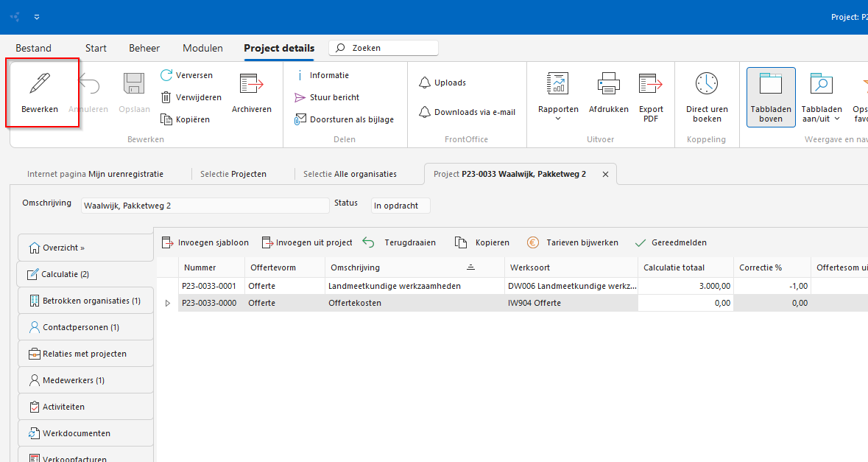Send a message via Stuur bericht

click(327, 97)
